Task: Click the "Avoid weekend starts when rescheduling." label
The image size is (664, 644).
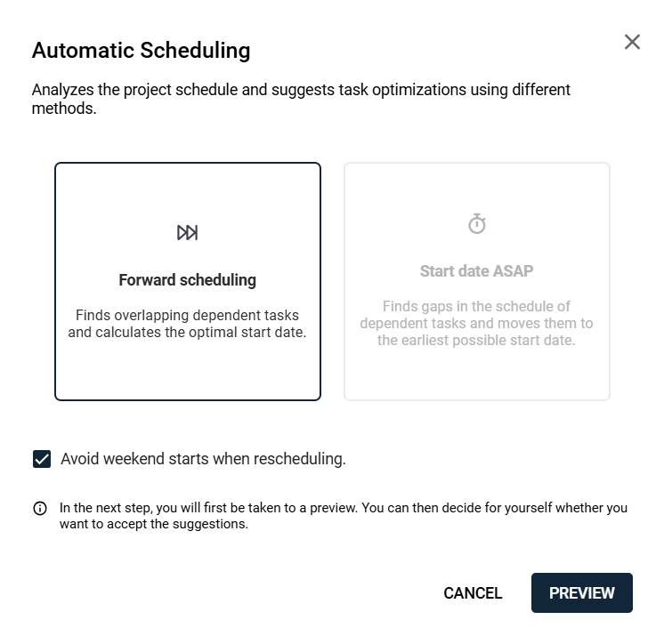Action: 203,459
